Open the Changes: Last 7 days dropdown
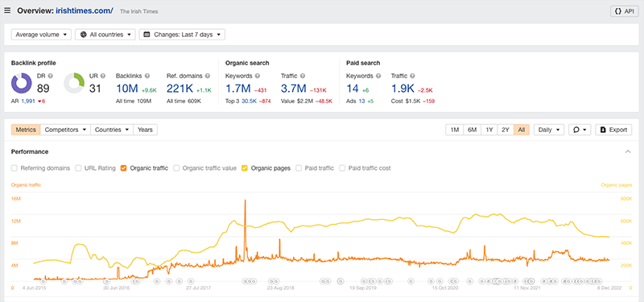Screen dimensions: 644x302 coord(182,35)
